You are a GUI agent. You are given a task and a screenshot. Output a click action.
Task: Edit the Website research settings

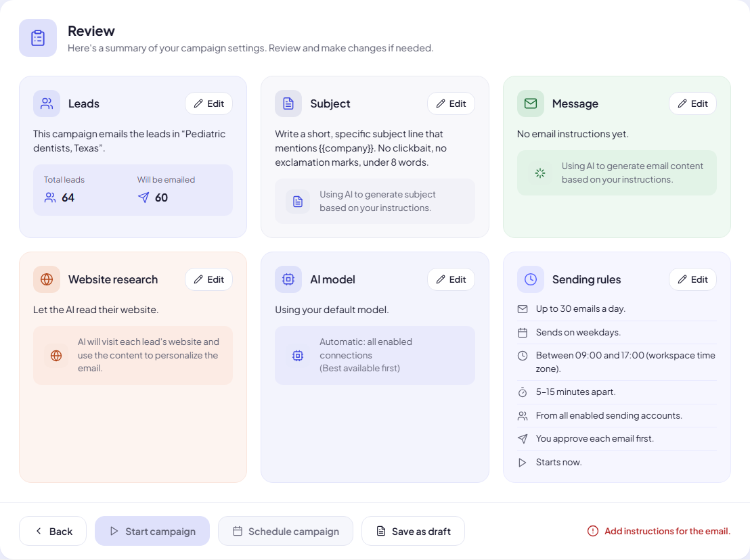point(209,279)
